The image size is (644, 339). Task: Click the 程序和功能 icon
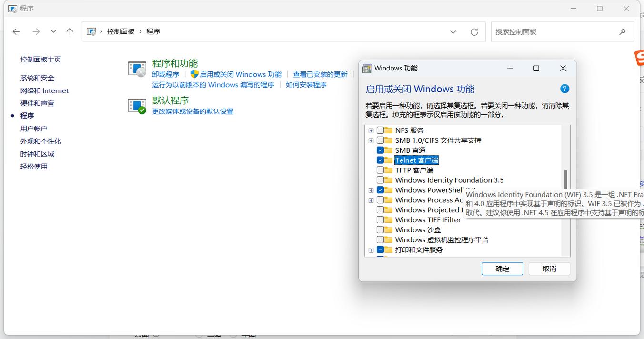point(137,69)
